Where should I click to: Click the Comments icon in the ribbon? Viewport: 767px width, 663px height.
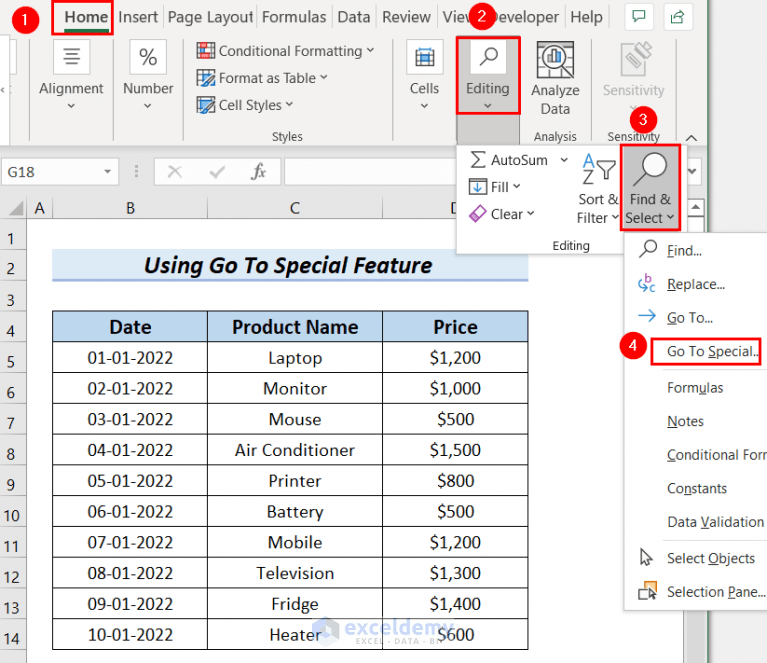(639, 17)
